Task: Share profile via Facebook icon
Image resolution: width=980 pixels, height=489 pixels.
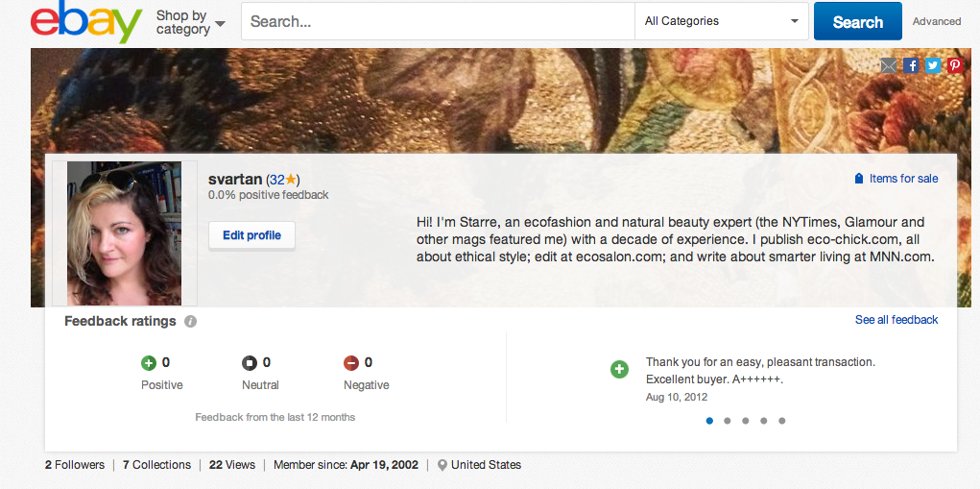Action: coord(911,65)
